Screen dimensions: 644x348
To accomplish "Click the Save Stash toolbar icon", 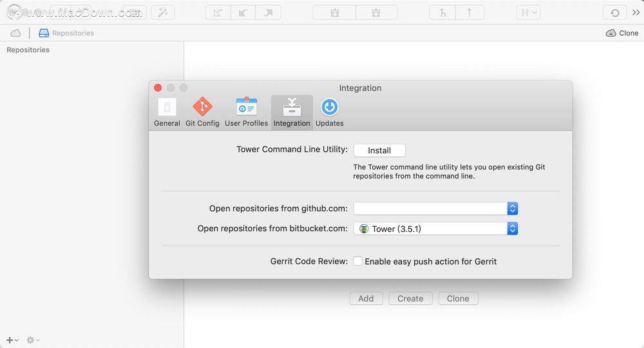I will [334, 12].
